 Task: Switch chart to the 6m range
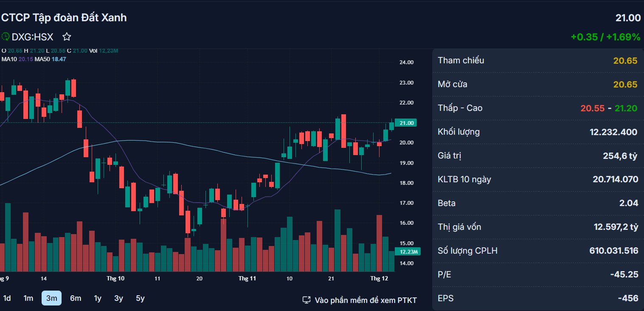click(76, 298)
